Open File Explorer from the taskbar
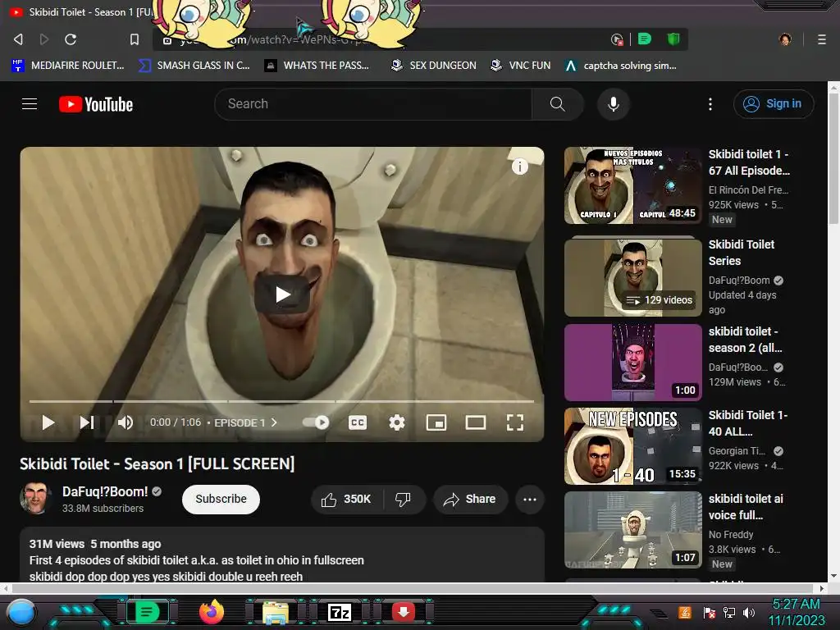This screenshot has width=840, height=630. pos(276,612)
